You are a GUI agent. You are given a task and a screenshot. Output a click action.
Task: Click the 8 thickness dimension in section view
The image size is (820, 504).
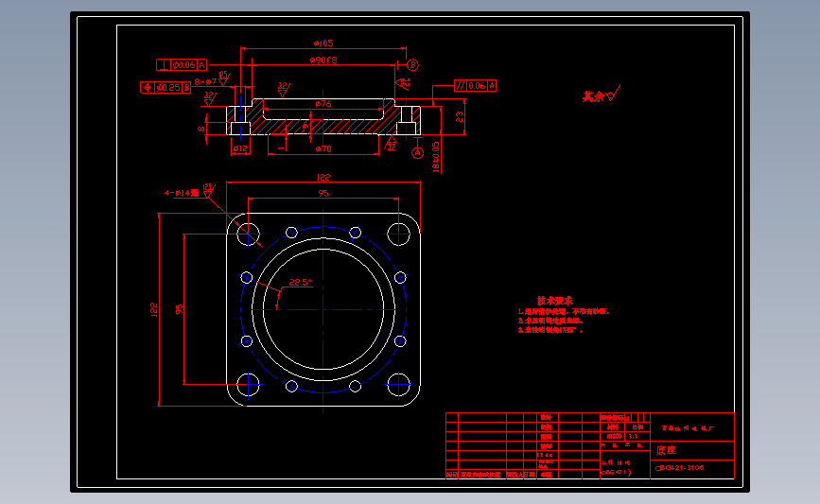click(x=201, y=128)
